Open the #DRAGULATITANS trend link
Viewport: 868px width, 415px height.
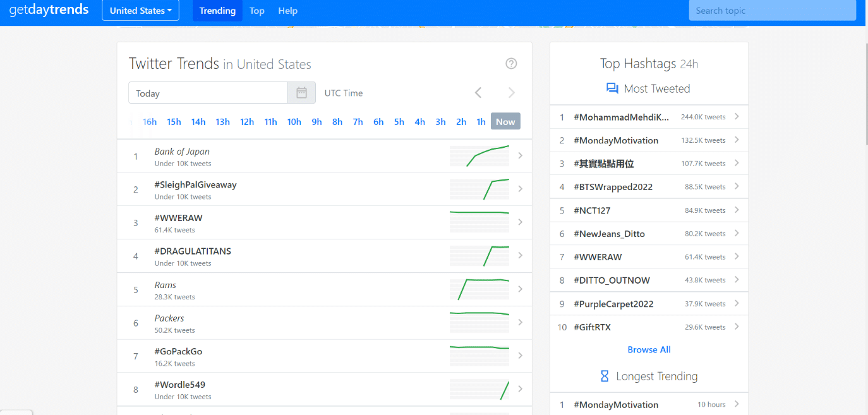tap(193, 251)
